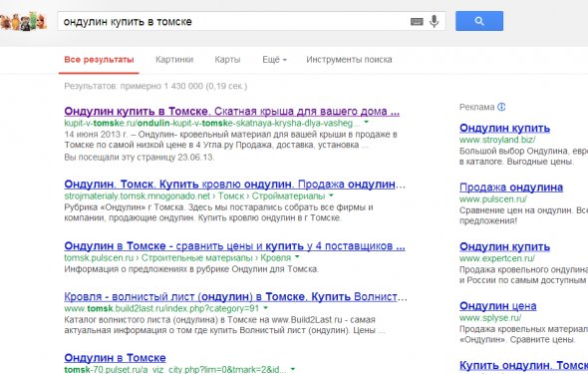Switch to the Картинки tab
588x374 pixels.
click(x=174, y=60)
